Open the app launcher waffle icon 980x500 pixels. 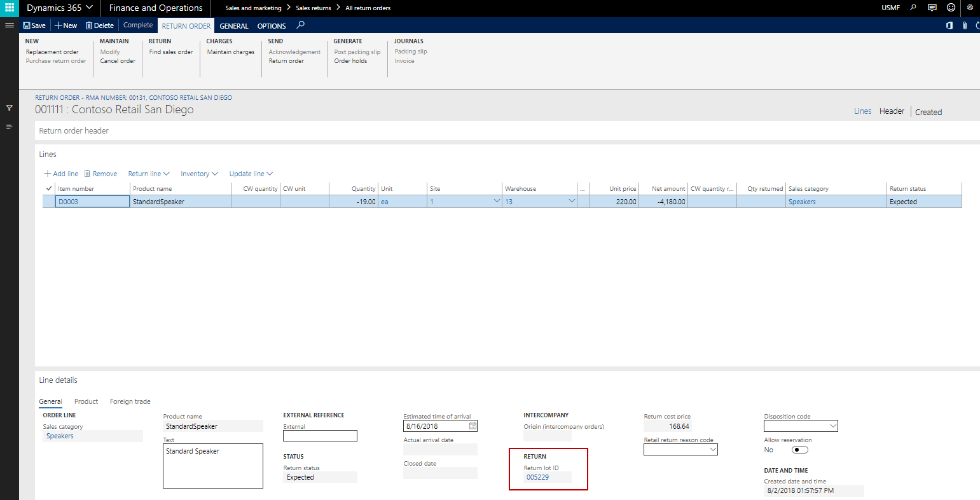tap(10, 8)
